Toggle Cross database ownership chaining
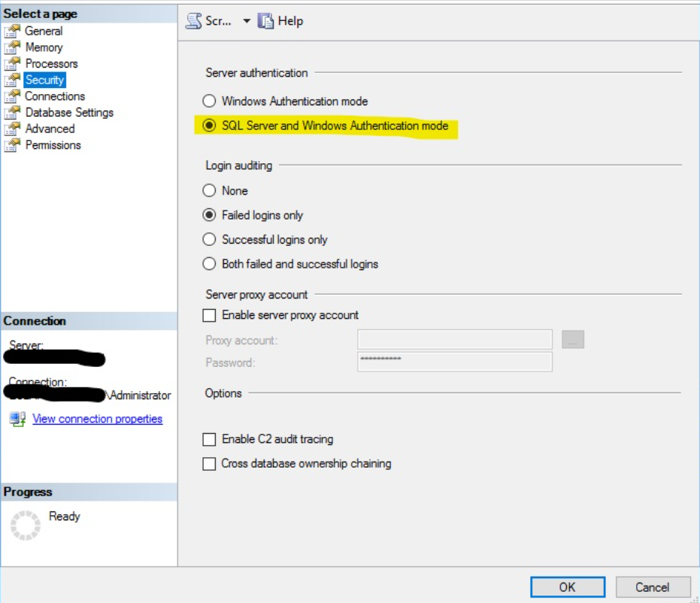The height and width of the screenshot is (603, 700). (209, 464)
